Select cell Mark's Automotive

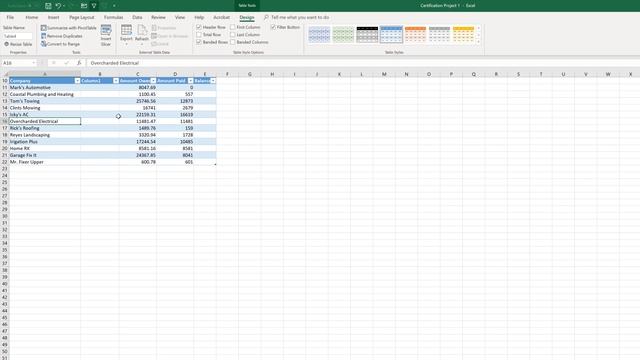[x=45, y=87]
